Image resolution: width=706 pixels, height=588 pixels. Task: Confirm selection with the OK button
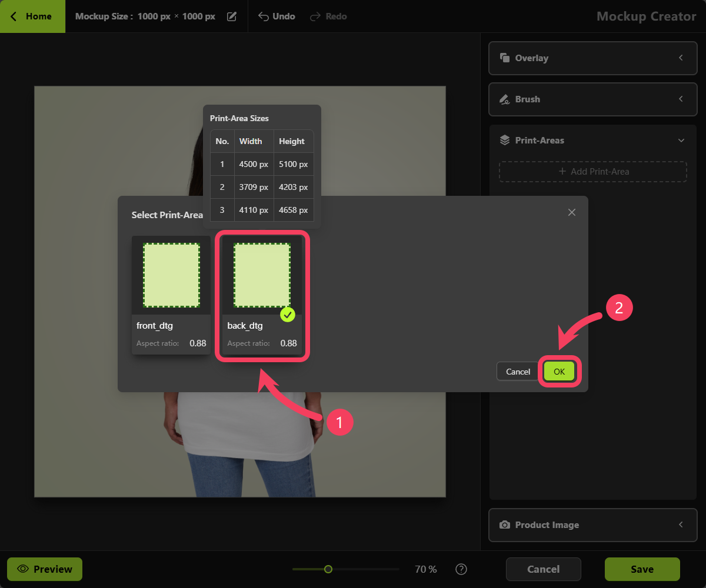559,372
